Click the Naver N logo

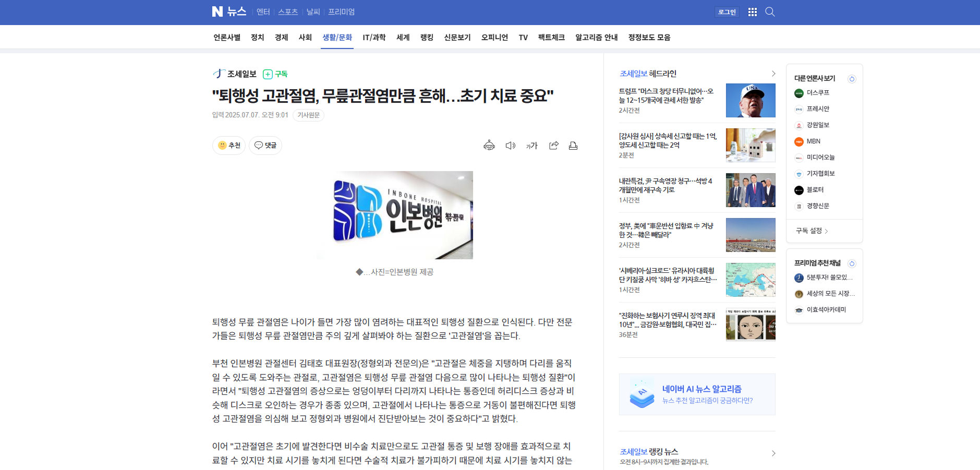(x=217, y=11)
